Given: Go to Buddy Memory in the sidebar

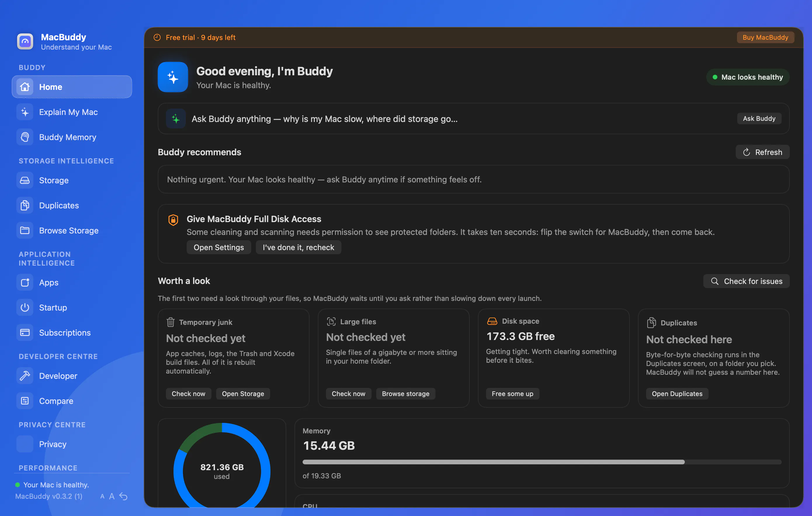Looking at the screenshot, I should click(72, 137).
